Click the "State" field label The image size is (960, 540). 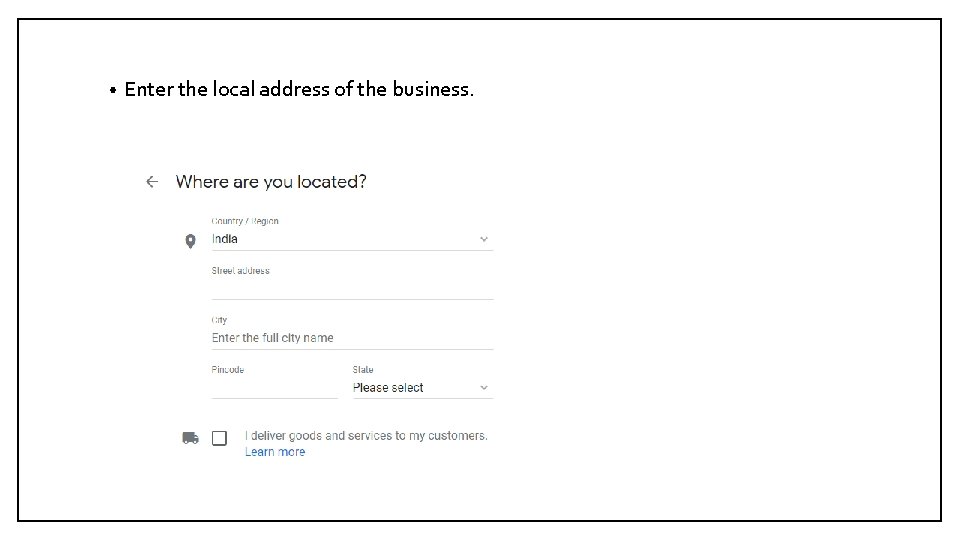363,370
